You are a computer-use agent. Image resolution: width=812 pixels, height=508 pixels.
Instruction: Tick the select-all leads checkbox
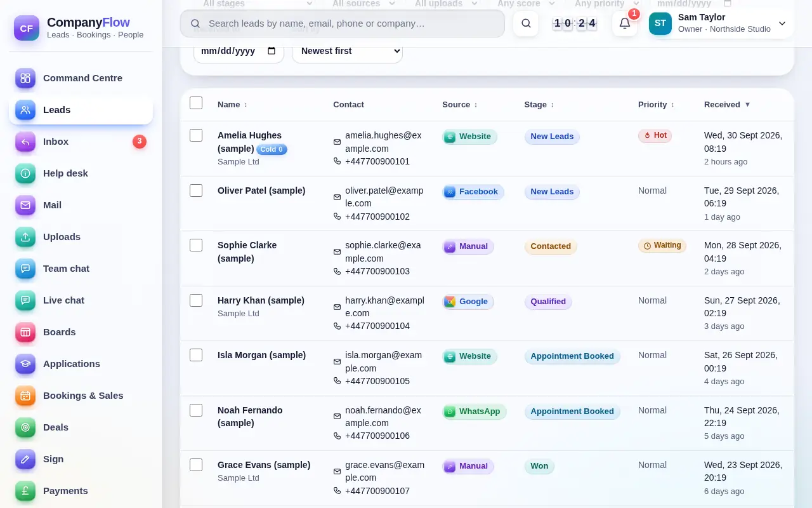[196, 103]
